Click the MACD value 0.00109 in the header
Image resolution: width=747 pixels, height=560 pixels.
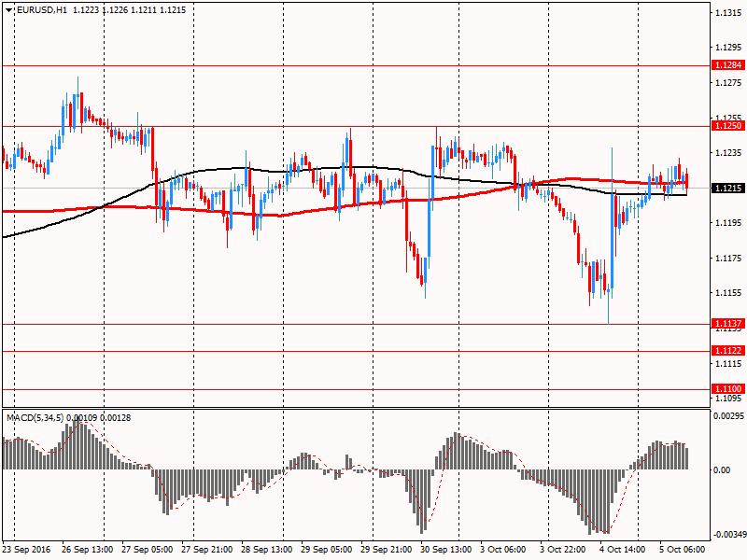pos(82,417)
